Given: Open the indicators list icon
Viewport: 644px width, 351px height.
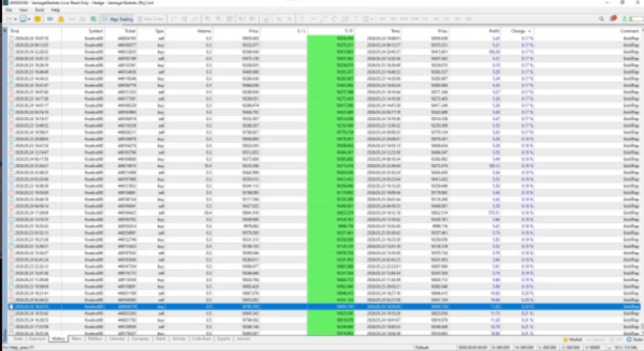Looking at the screenshot, I should tap(266, 19).
